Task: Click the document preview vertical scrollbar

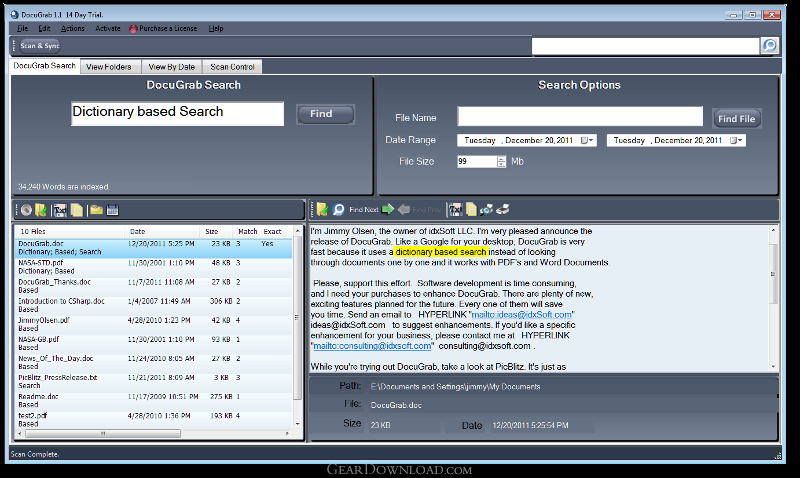Action: pyautogui.click(x=773, y=273)
